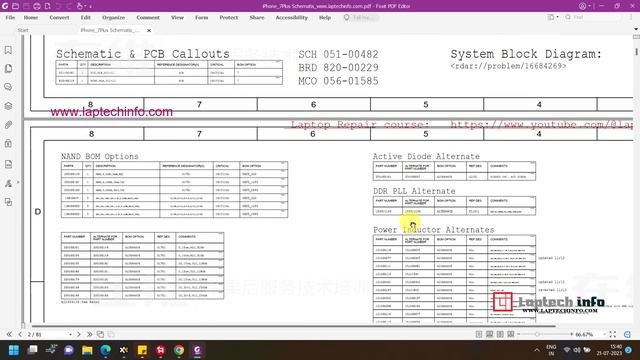The height and width of the screenshot is (360, 640).
Task: Switch to facing pages view in status bar
Action: click(500, 334)
